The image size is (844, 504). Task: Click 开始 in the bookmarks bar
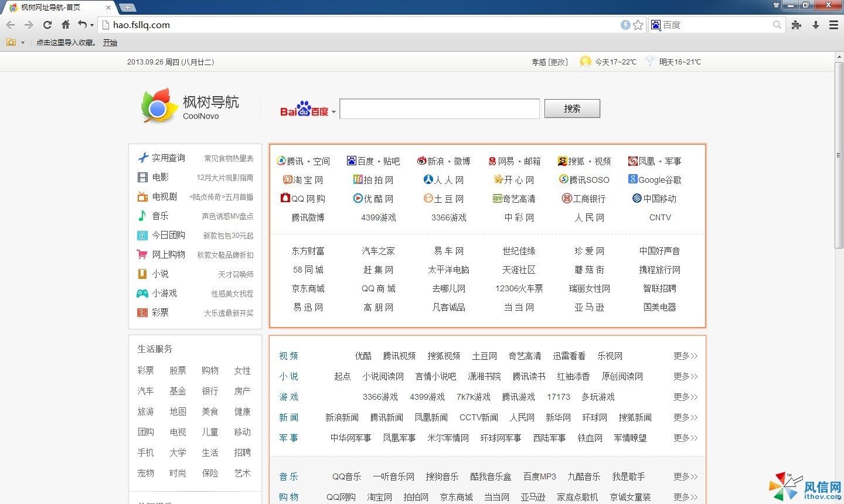coord(110,43)
